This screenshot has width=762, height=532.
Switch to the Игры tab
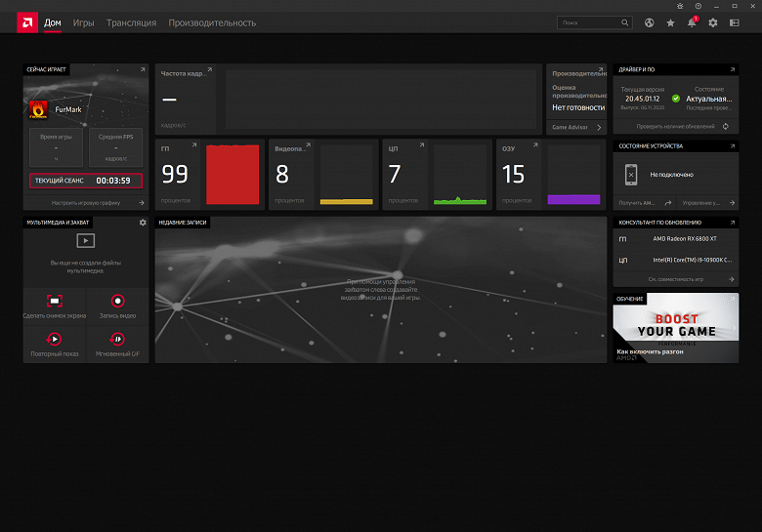click(84, 22)
